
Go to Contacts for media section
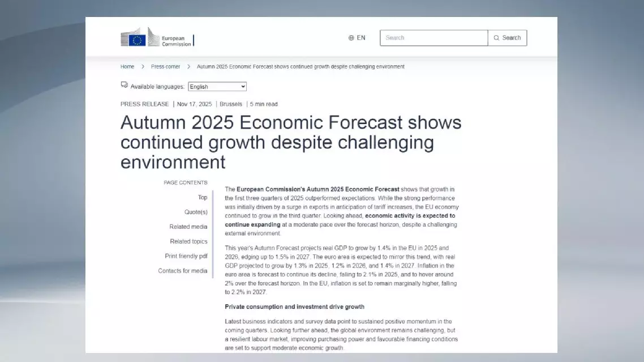pyautogui.click(x=183, y=271)
